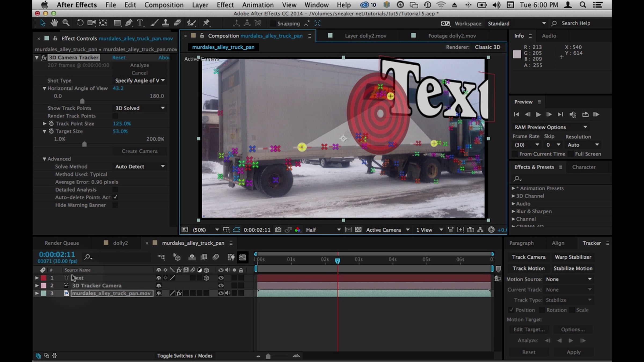Select the Hand tool
The width and height of the screenshot is (644, 362).
[x=54, y=23]
